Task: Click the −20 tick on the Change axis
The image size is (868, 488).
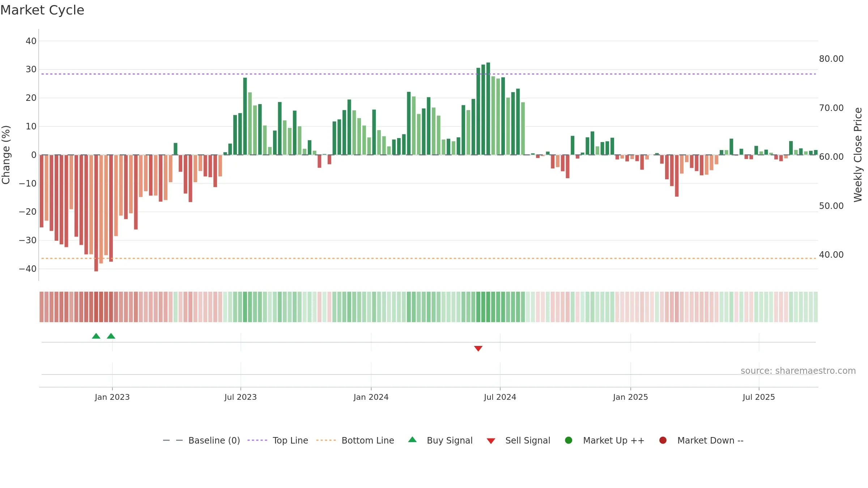Action: point(28,212)
